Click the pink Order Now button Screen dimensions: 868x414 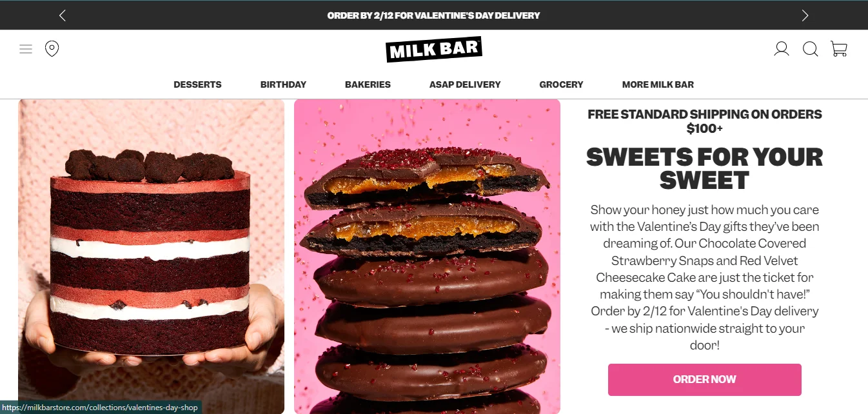705,380
